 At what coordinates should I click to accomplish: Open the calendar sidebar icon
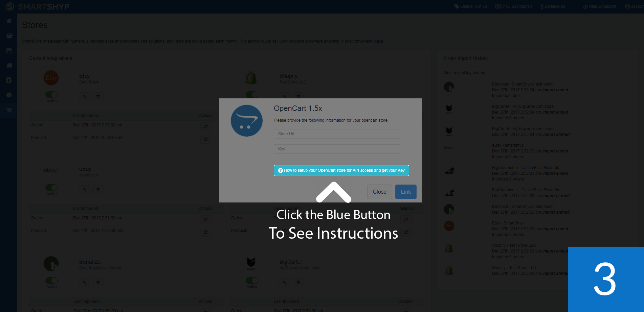click(x=9, y=50)
